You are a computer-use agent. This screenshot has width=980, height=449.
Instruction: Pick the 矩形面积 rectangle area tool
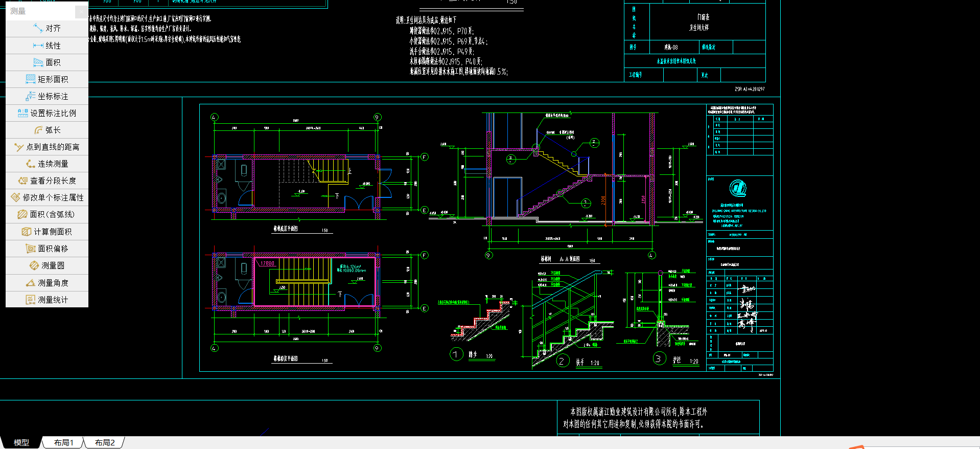click(47, 79)
